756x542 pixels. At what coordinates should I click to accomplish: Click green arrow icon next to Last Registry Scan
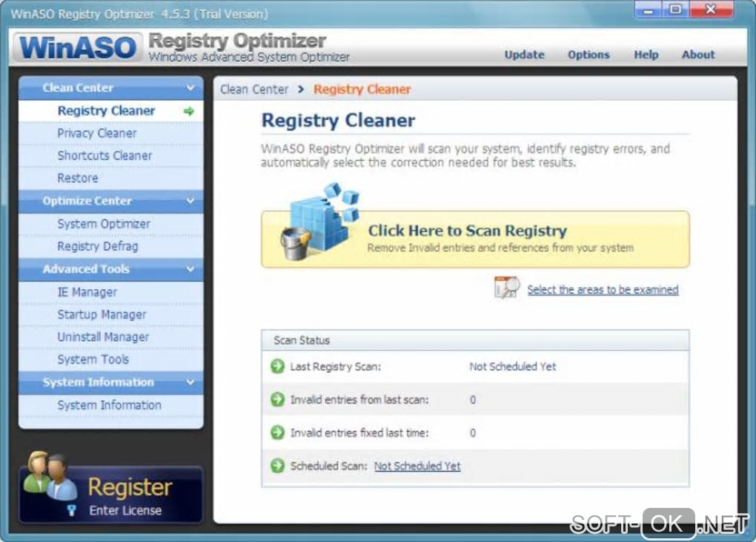point(277,366)
